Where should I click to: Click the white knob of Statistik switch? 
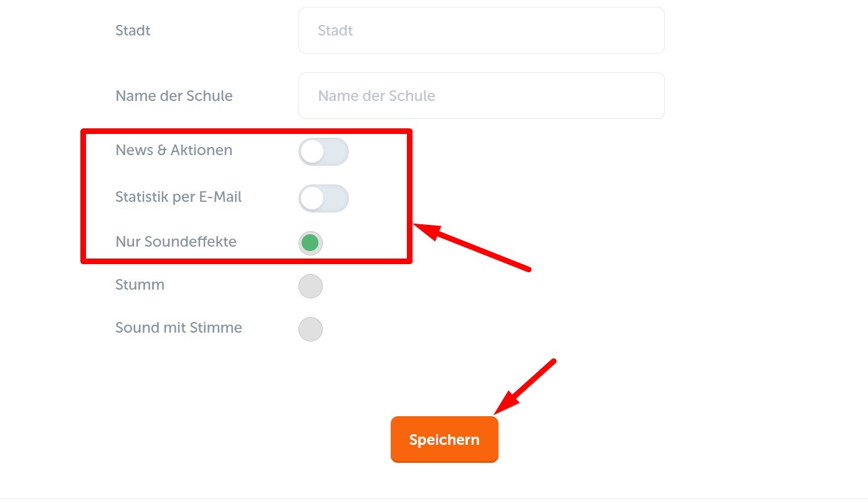(x=312, y=198)
